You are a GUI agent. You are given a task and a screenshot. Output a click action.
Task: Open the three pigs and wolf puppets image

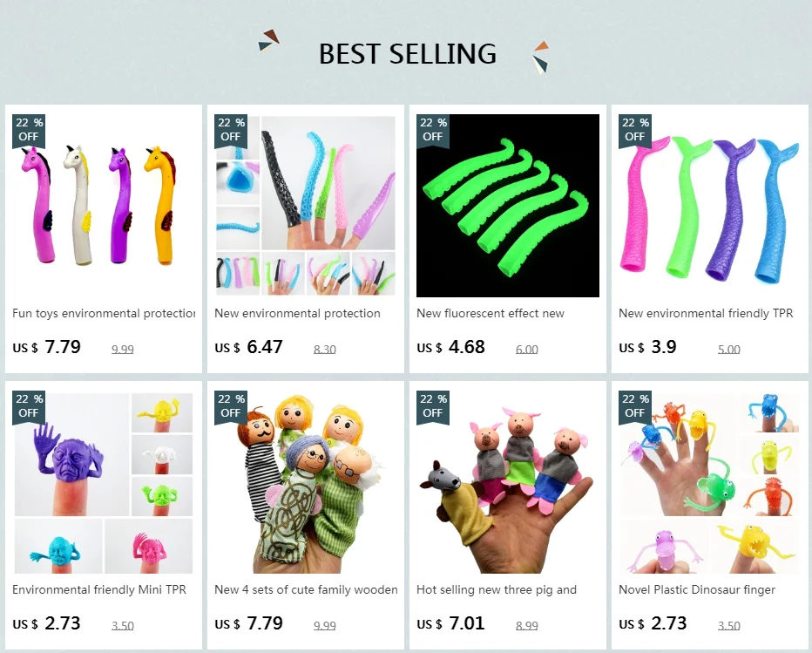pyautogui.click(x=507, y=482)
